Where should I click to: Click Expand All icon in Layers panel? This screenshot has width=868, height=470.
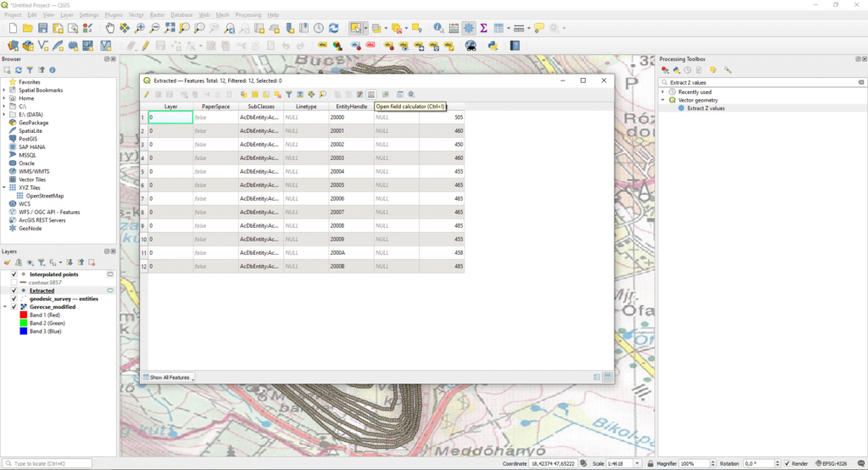pos(70,263)
